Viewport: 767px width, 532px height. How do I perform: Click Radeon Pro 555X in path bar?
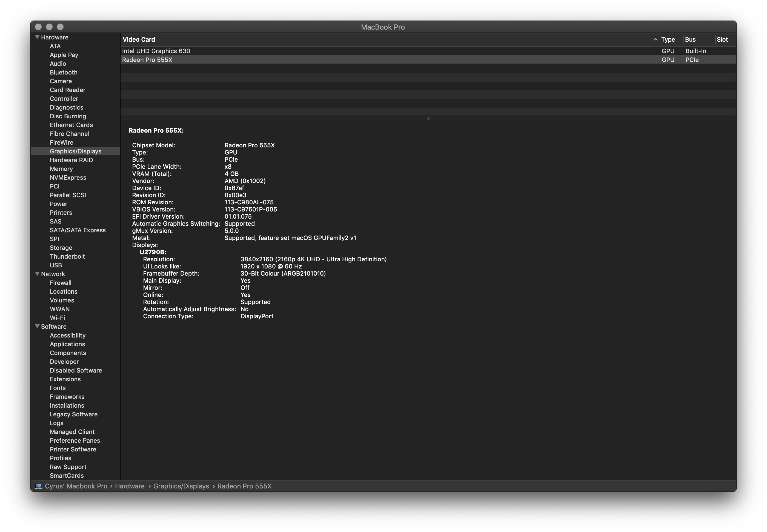[x=244, y=486]
